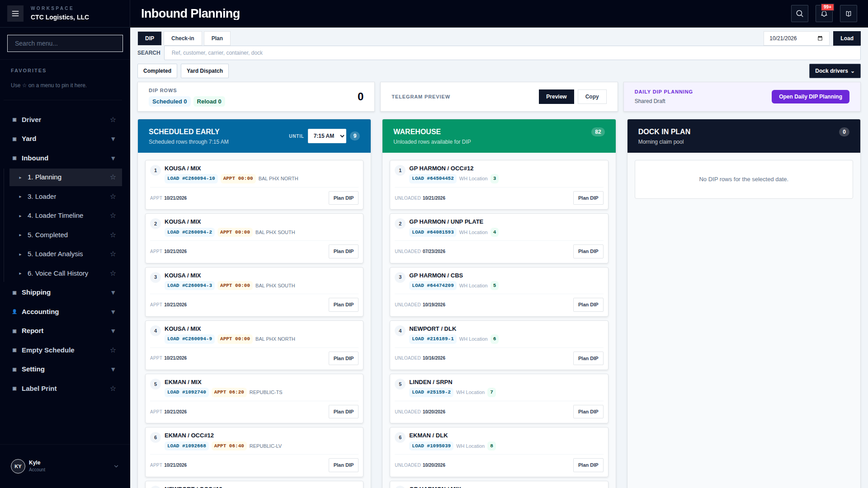The width and height of the screenshot is (868, 488).
Task: Pin 5. Completed with star icon
Action: click(x=113, y=235)
